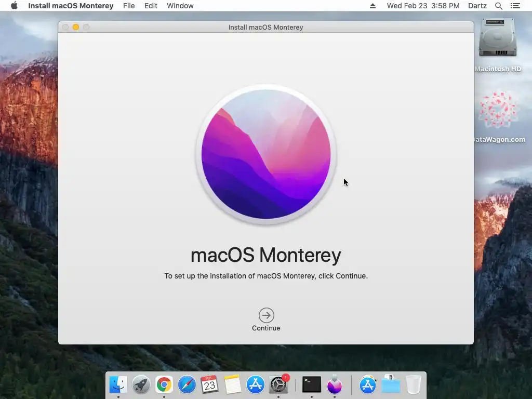
Task: Open the Install macOS Monterey app menu
Action: coord(71,6)
